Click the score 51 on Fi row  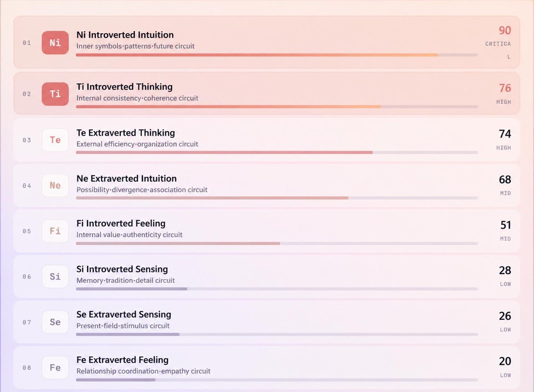click(506, 225)
